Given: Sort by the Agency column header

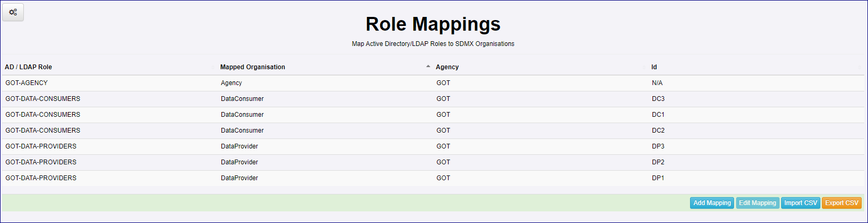Looking at the screenshot, I should coord(447,67).
